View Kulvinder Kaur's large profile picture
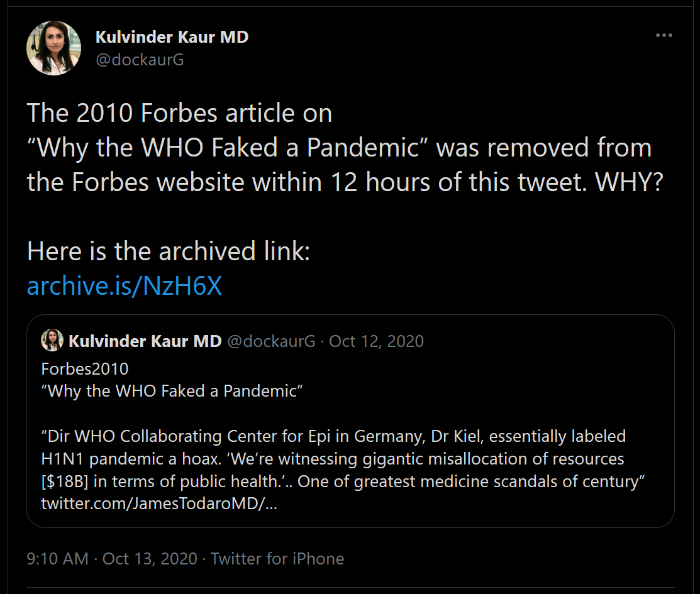The height and width of the screenshot is (594, 700). [x=54, y=48]
